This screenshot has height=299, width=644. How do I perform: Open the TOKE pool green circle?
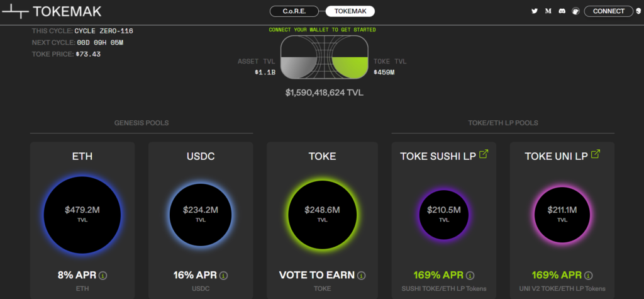pyautogui.click(x=323, y=215)
